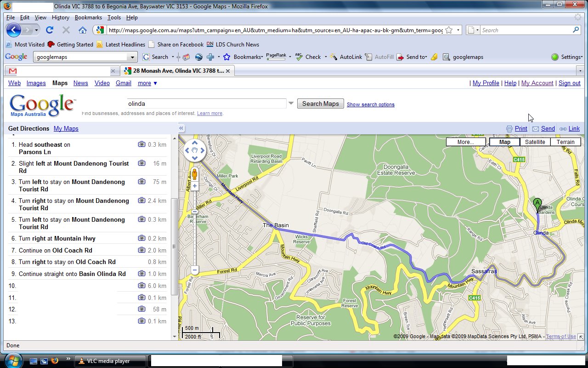Click the Gmail tab icon
The width and height of the screenshot is (588, 368).
[13, 71]
